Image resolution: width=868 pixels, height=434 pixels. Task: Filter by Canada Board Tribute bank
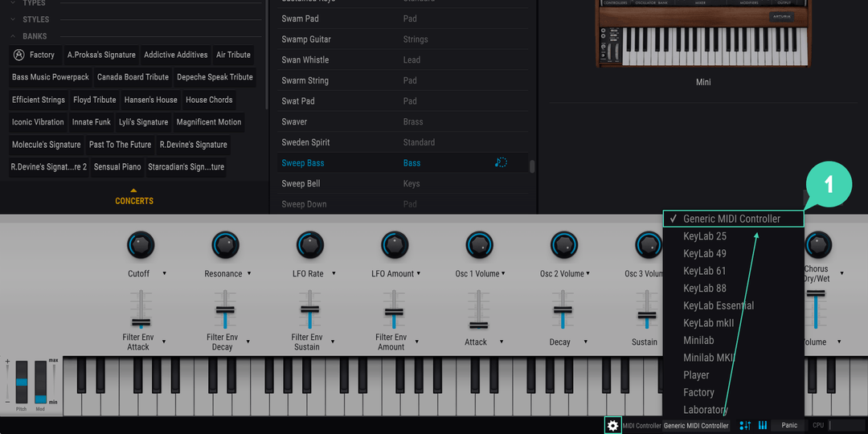coord(133,77)
